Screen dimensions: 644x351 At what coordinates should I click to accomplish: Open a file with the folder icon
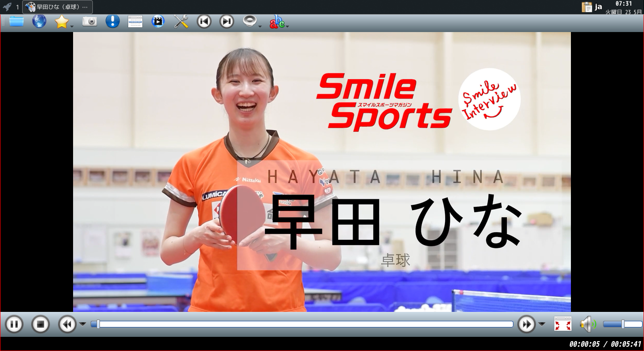click(x=17, y=22)
